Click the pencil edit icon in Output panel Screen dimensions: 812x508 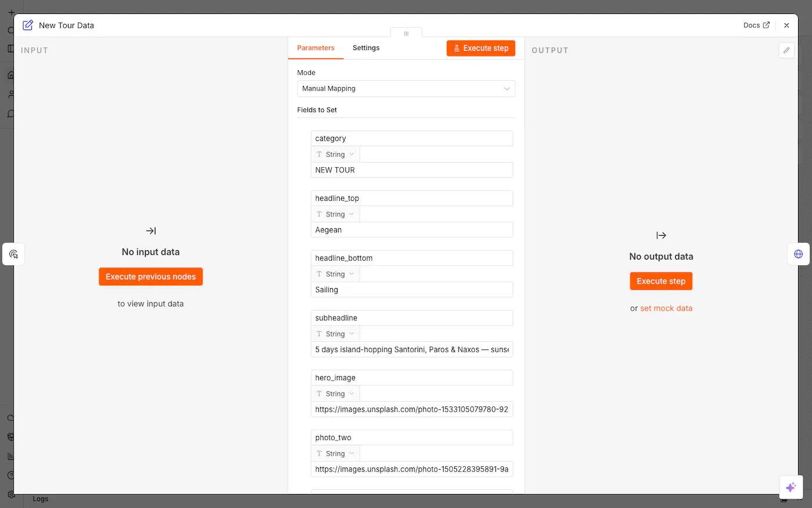coord(786,50)
